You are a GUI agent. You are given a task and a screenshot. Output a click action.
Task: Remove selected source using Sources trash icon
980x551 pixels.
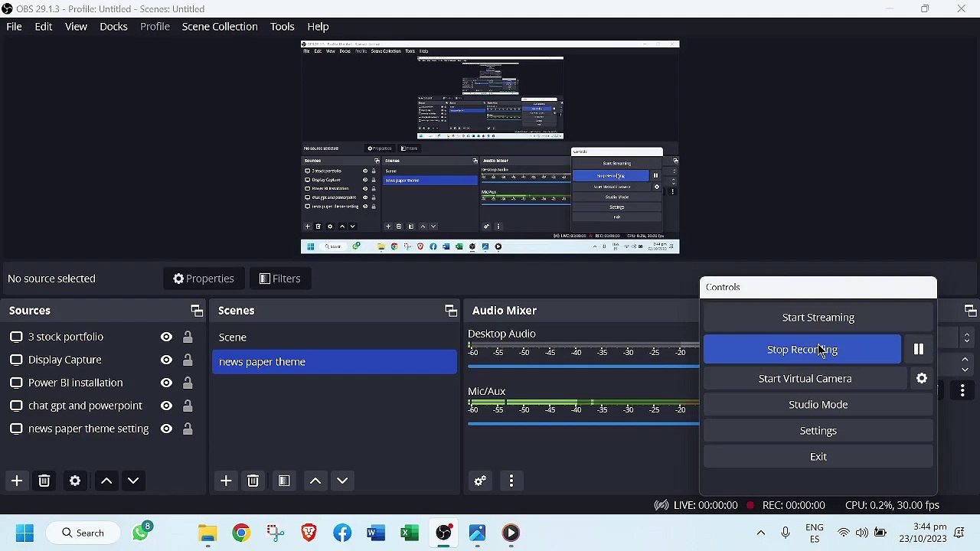(44, 481)
